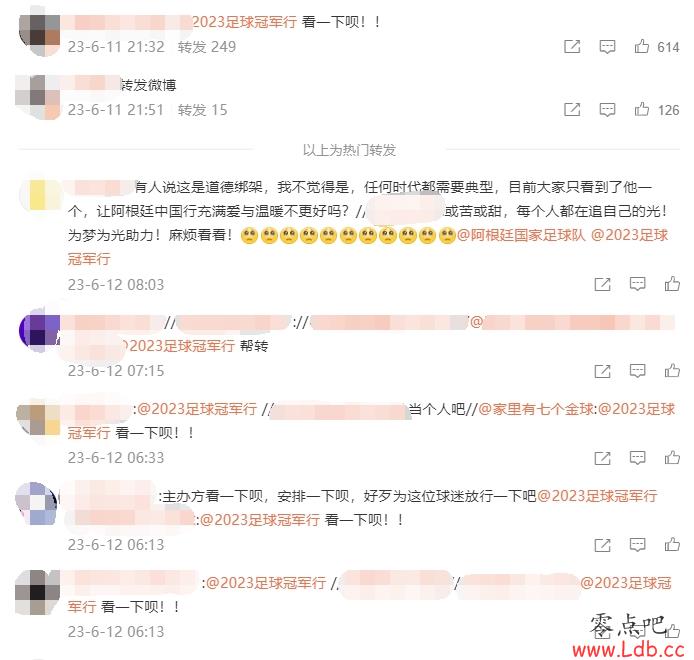Image resolution: width=694 pixels, height=660 pixels.
Task: Repost the first 23-6-12 06:13 post
Action: pyautogui.click(x=602, y=545)
